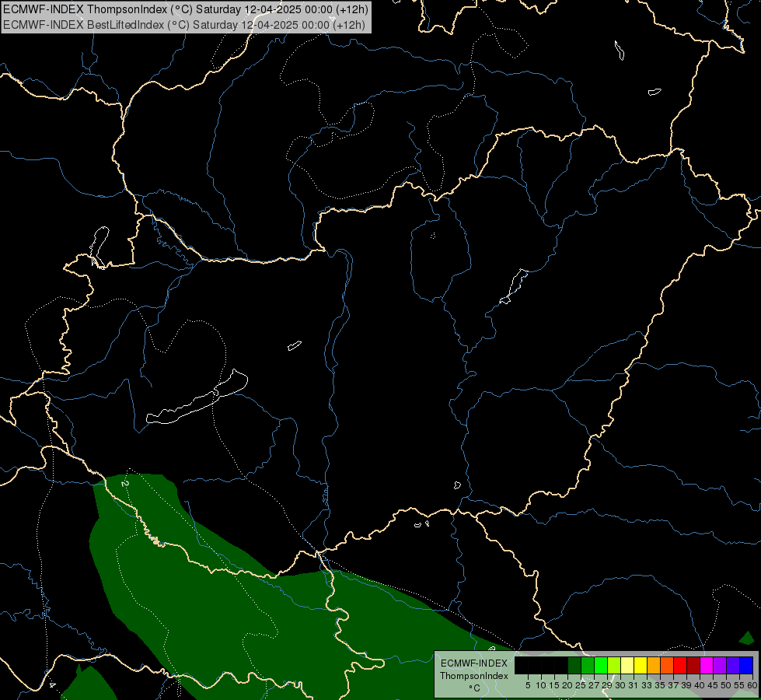This screenshot has height=700, width=761.
Task: Click the contour label 2 on green area
Action: [x=124, y=484]
